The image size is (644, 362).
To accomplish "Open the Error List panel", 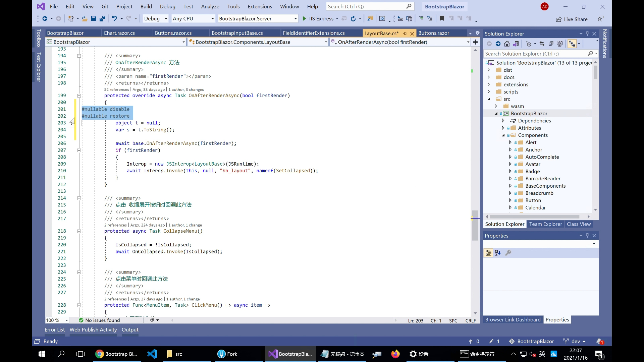I will tap(55, 330).
